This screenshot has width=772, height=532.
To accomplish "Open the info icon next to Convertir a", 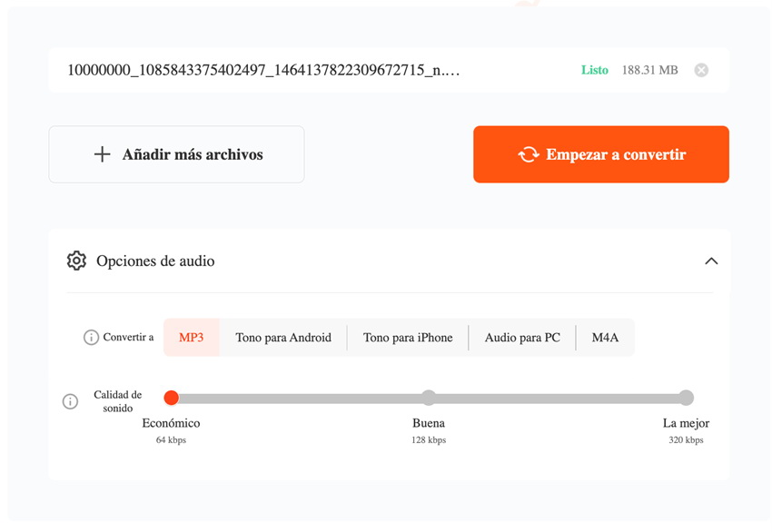I will point(91,338).
